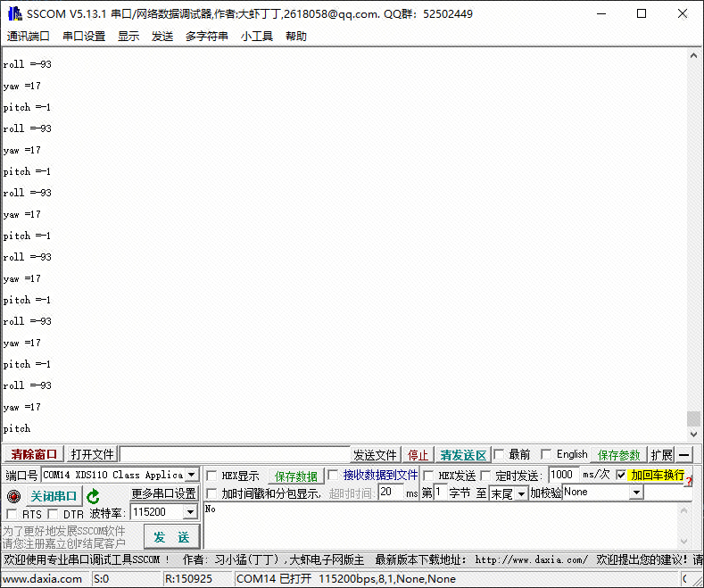
Task: Click the 清除窗口 button
Action: [x=34, y=454]
